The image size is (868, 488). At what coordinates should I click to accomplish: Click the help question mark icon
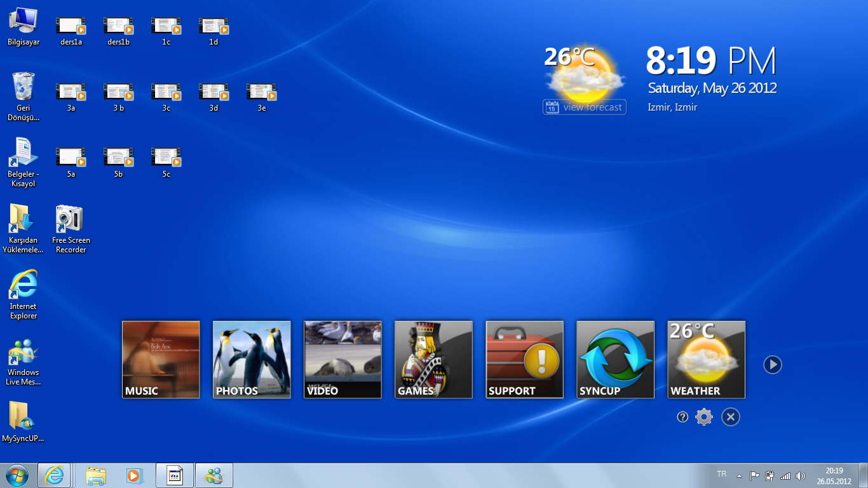682,417
